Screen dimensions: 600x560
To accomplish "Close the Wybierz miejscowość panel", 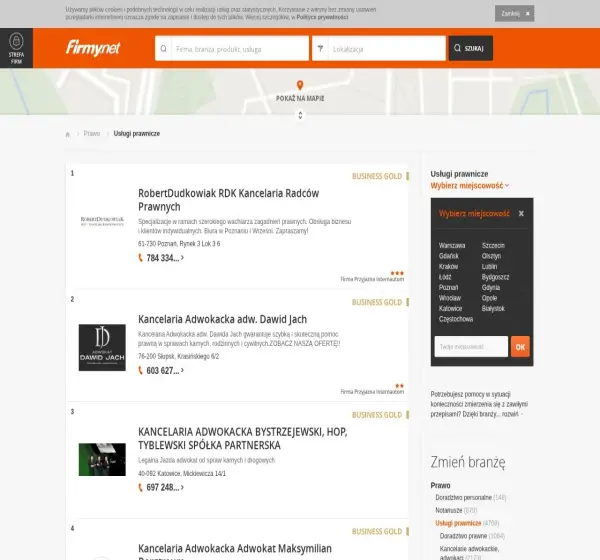I will (x=521, y=214).
